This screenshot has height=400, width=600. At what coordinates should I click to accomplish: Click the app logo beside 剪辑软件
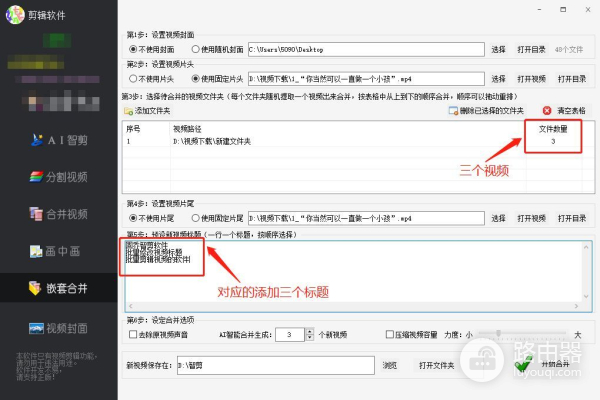(15, 15)
